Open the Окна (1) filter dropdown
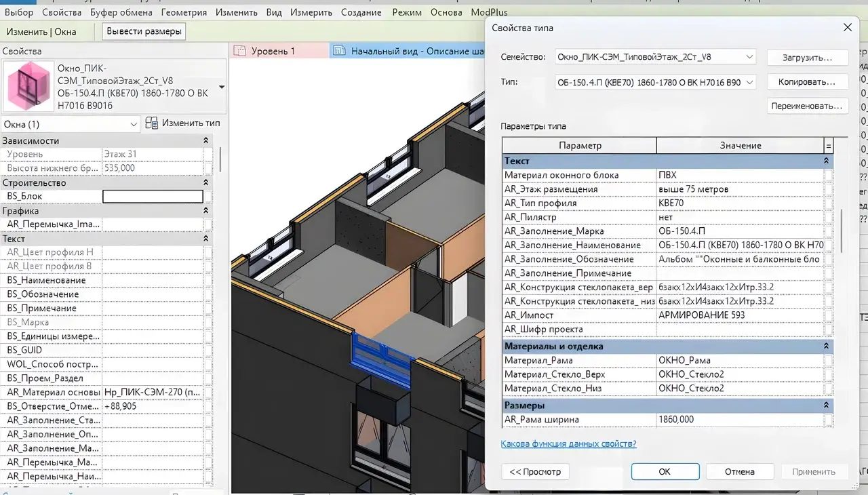The image size is (868, 495). [133, 124]
